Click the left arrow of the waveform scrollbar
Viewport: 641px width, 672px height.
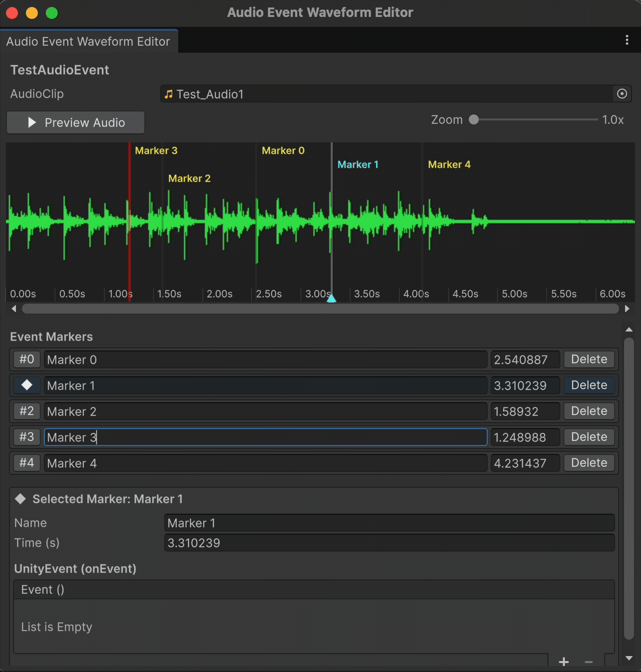pos(14,309)
